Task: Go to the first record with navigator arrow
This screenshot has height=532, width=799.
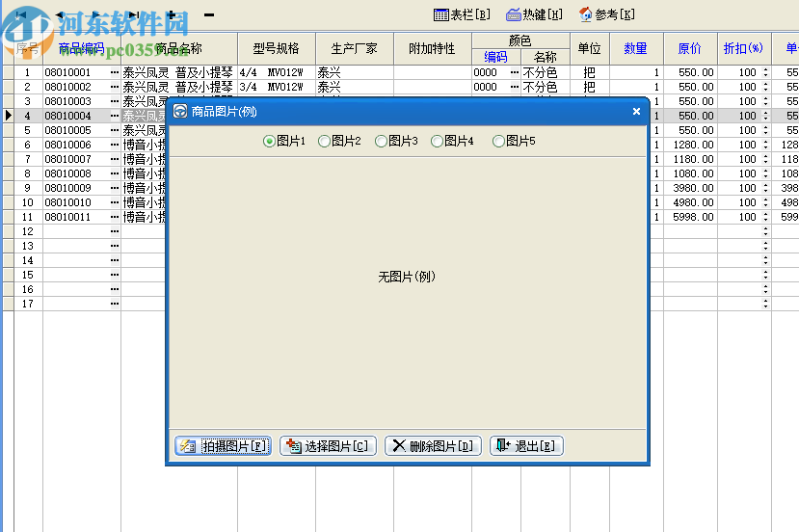Action: tap(20, 14)
